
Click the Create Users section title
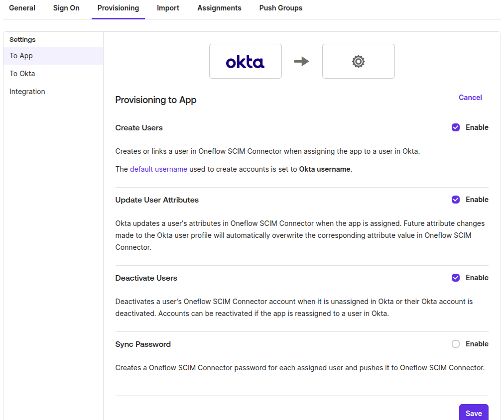pyautogui.click(x=139, y=128)
